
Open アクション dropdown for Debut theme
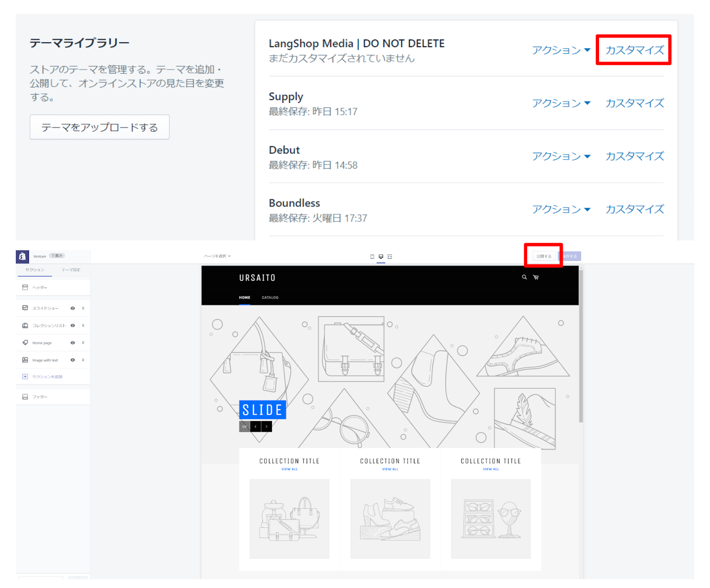tap(561, 156)
